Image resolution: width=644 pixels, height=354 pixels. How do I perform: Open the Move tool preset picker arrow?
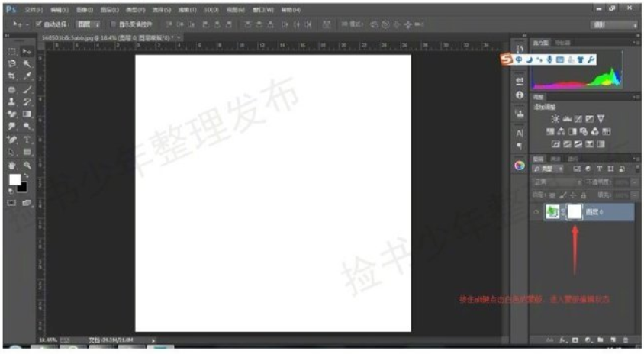(x=27, y=24)
